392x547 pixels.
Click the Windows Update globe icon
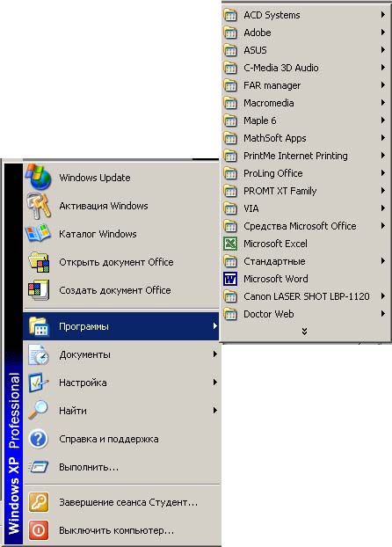coord(39,177)
